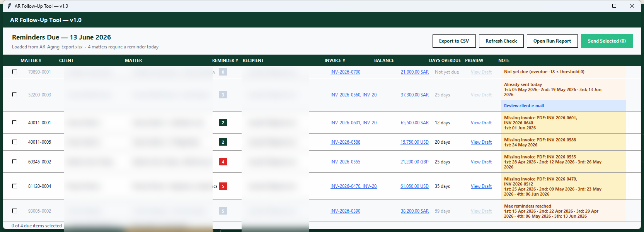This screenshot has width=644, height=232.
Task: Click Send Selected (0) button
Action: (x=607, y=41)
